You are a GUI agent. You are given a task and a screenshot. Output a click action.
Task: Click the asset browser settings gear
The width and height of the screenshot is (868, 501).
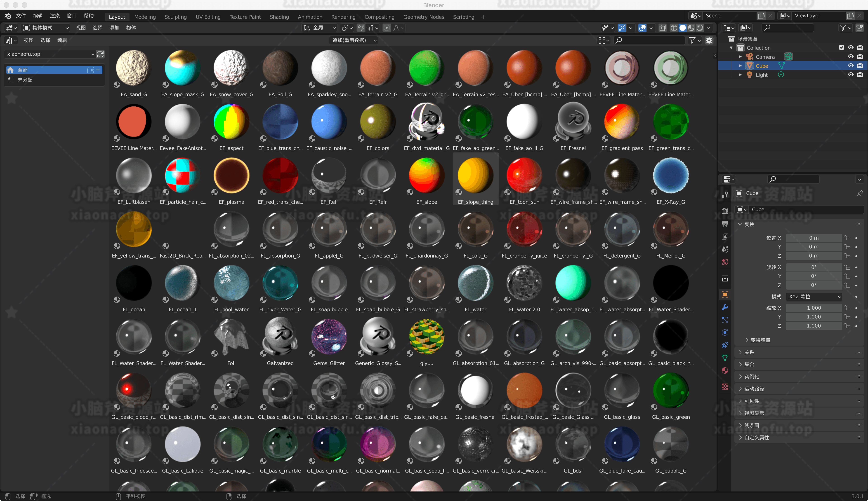tap(709, 41)
